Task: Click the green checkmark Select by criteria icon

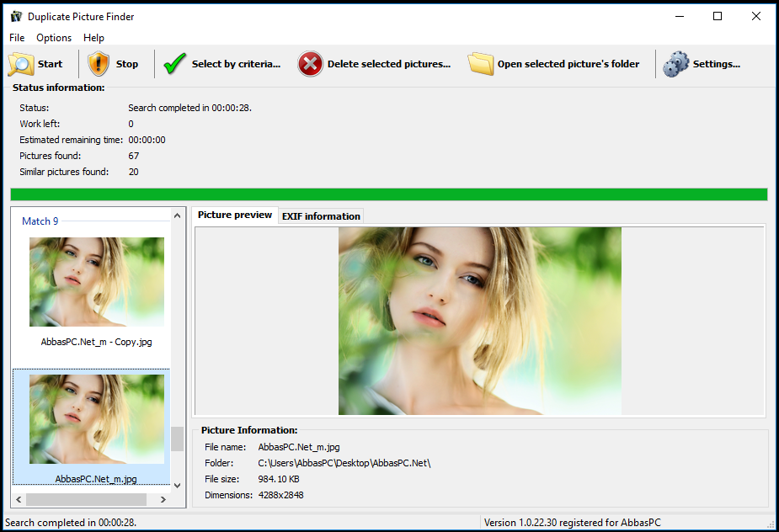Action: (x=175, y=64)
